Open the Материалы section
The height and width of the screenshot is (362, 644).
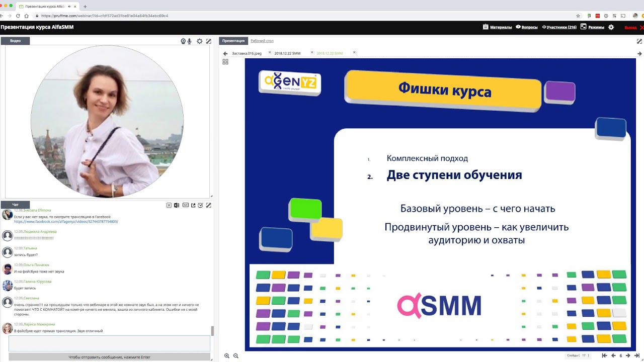(498, 27)
